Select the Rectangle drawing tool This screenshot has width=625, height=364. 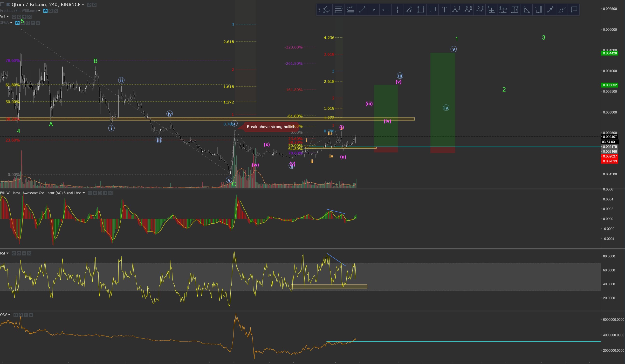pyautogui.click(x=421, y=10)
